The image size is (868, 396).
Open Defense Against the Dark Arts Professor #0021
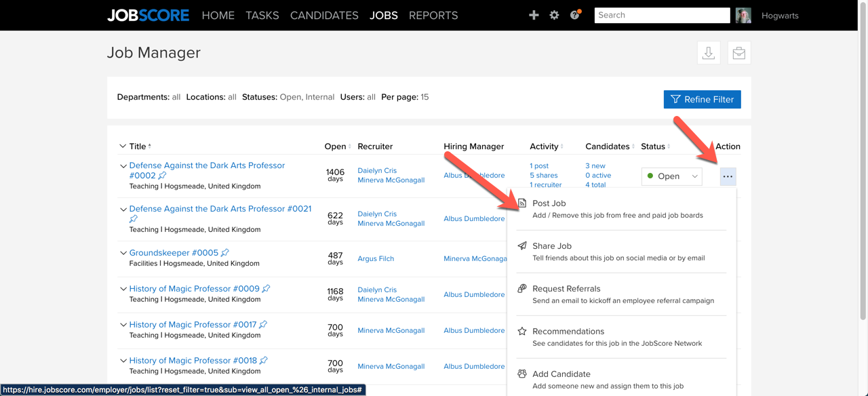coord(220,209)
